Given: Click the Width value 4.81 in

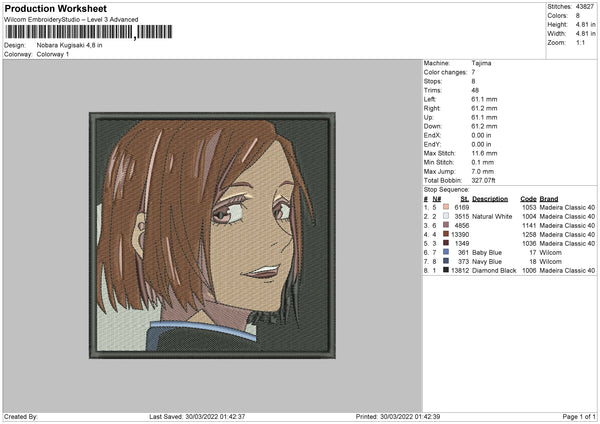Looking at the screenshot, I should pyautogui.click(x=585, y=34).
